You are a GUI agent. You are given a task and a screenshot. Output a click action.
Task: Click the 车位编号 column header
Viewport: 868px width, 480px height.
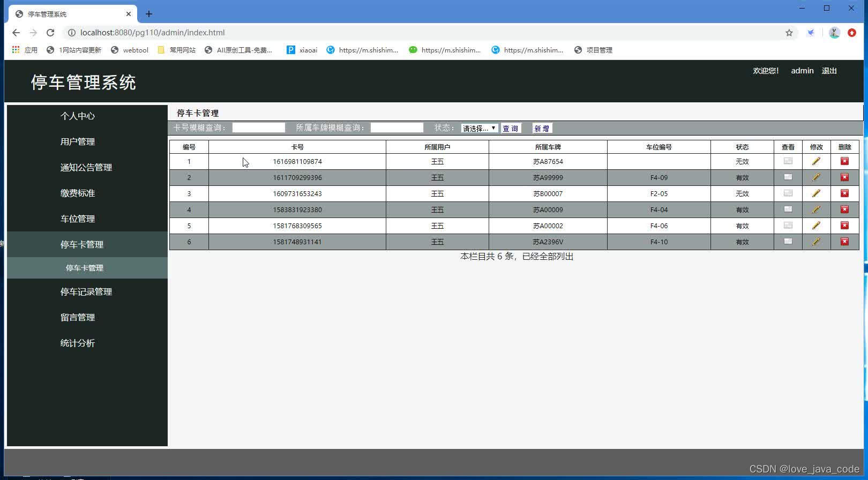[x=659, y=147]
